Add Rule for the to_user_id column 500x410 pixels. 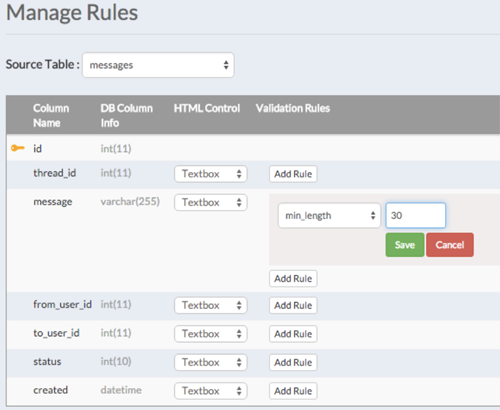(x=293, y=334)
